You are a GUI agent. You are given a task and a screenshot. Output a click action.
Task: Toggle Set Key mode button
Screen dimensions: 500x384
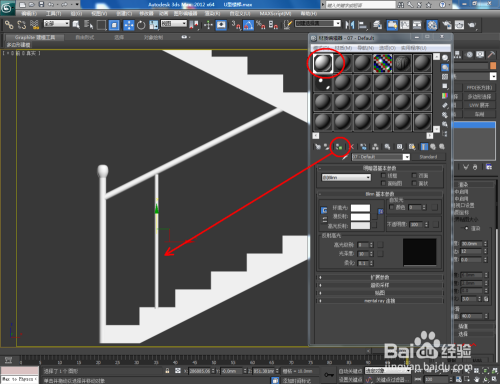pyautogui.click(x=350, y=380)
